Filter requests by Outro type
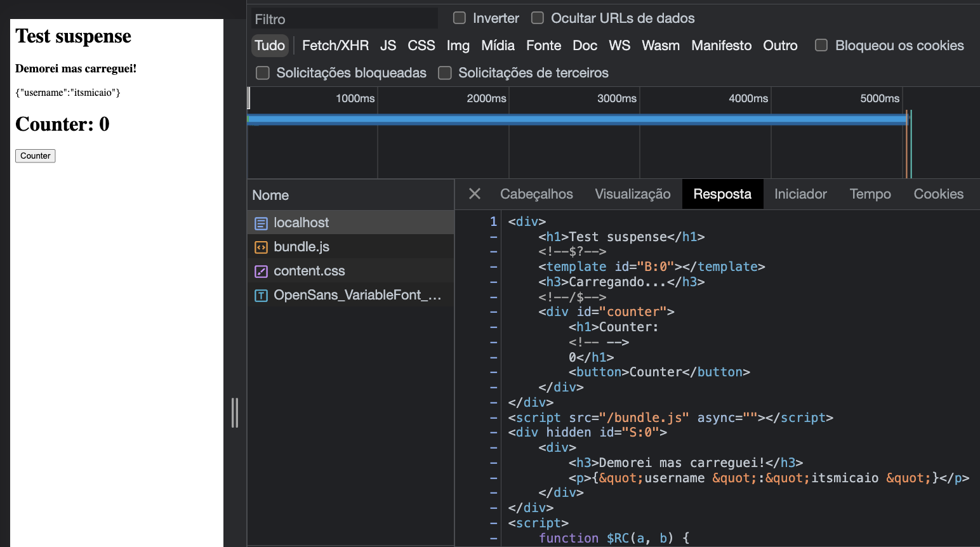Screen dimensions: 980x547 coord(781,46)
